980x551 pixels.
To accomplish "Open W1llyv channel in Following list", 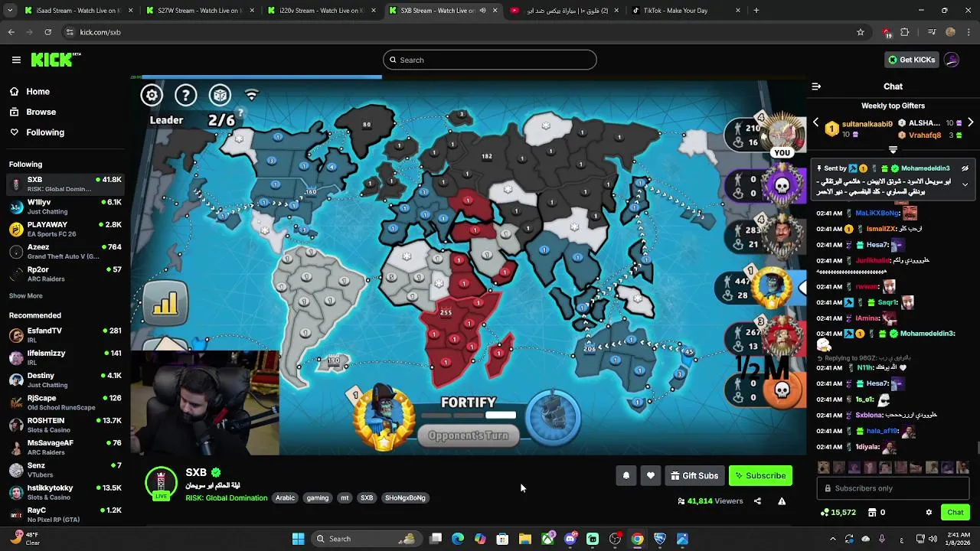I will point(65,207).
